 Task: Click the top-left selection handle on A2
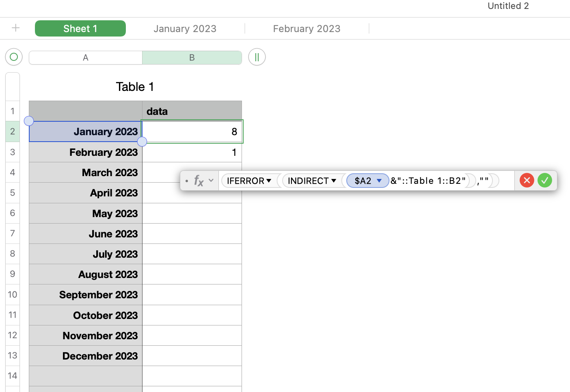pos(29,121)
